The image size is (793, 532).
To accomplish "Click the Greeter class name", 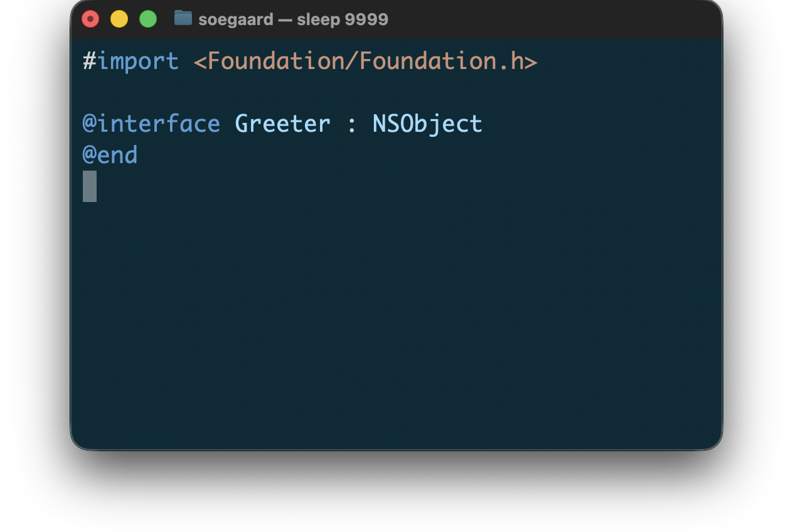I will tap(282, 124).
